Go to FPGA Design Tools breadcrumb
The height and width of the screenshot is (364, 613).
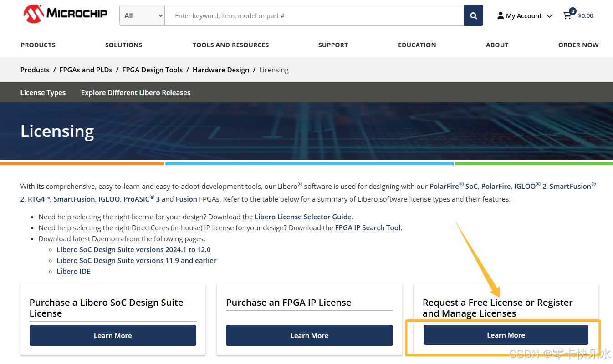(153, 70)
